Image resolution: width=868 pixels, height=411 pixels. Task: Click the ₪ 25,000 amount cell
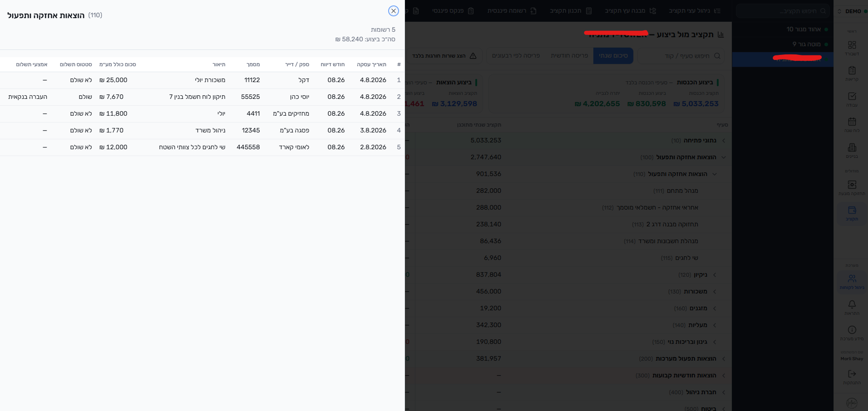coord(113,80)
